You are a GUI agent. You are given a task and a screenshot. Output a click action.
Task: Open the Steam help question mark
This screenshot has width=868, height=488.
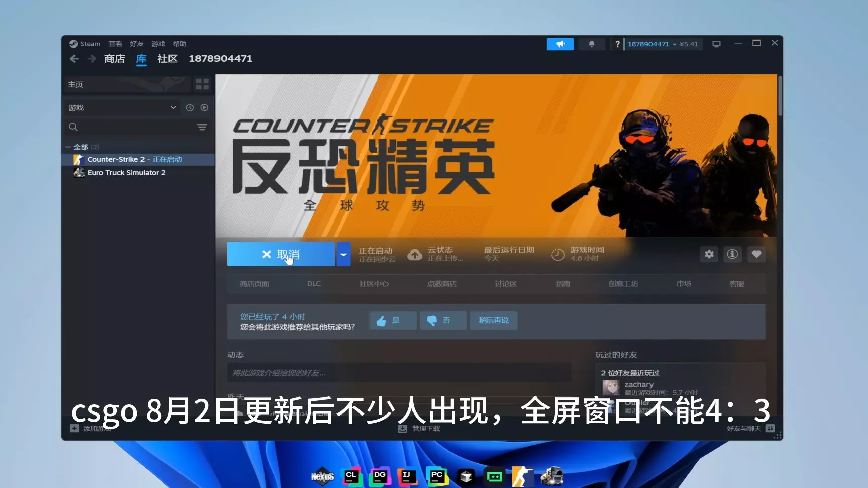(x=617, y=44)
